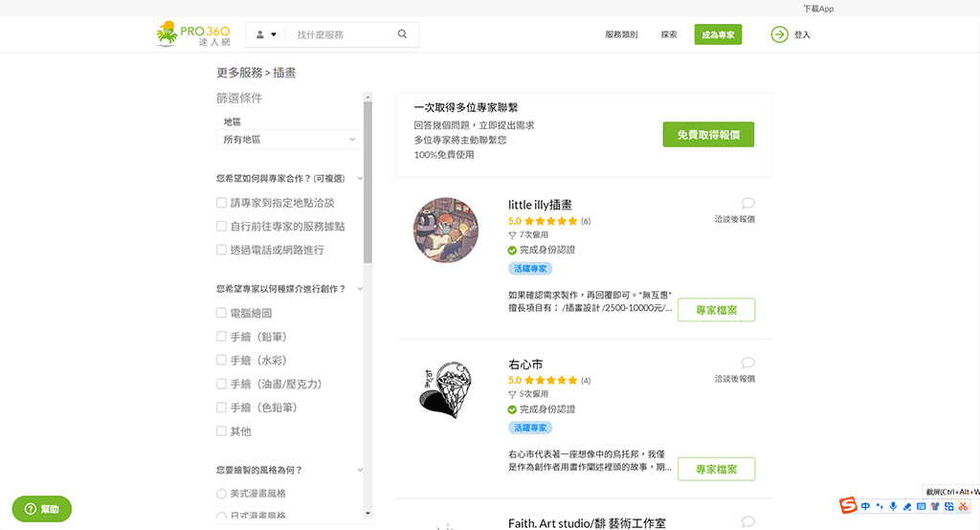Check 透過電話或網路進行
This screenshot has width=980, height=530.
(x=221, y=250)
